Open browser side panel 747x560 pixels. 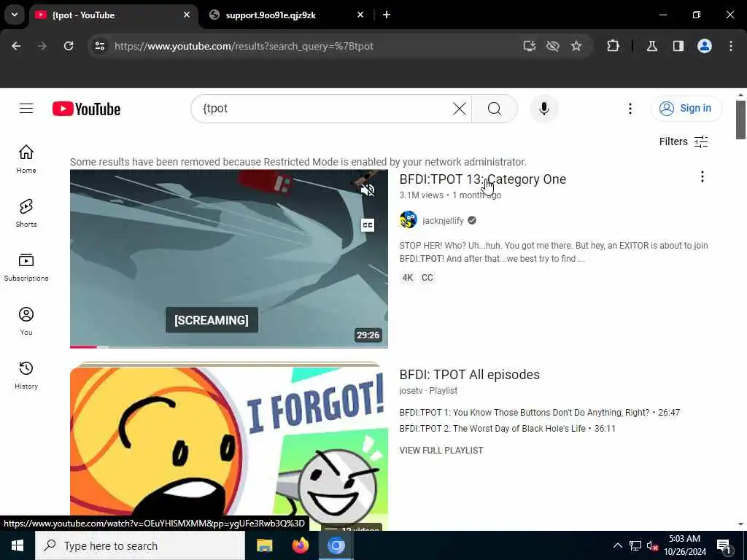tap(678, 46)
